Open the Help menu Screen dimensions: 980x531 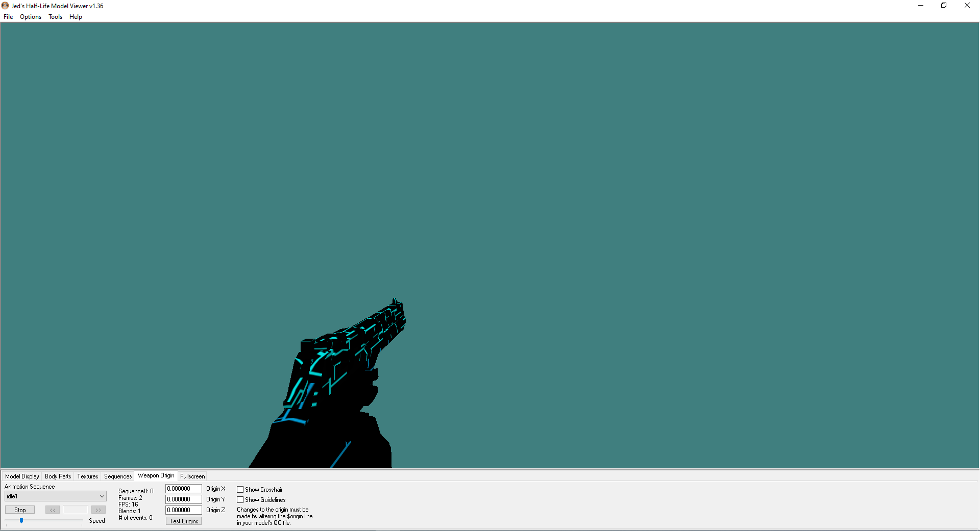[x=76, y=17]
